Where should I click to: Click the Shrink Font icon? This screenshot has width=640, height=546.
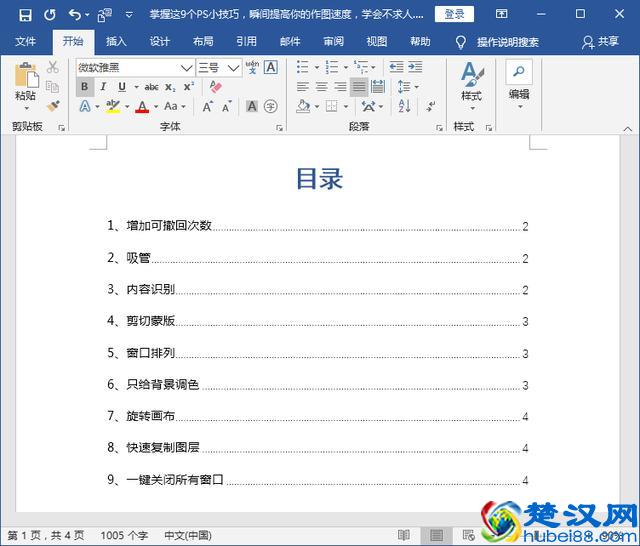227,107
